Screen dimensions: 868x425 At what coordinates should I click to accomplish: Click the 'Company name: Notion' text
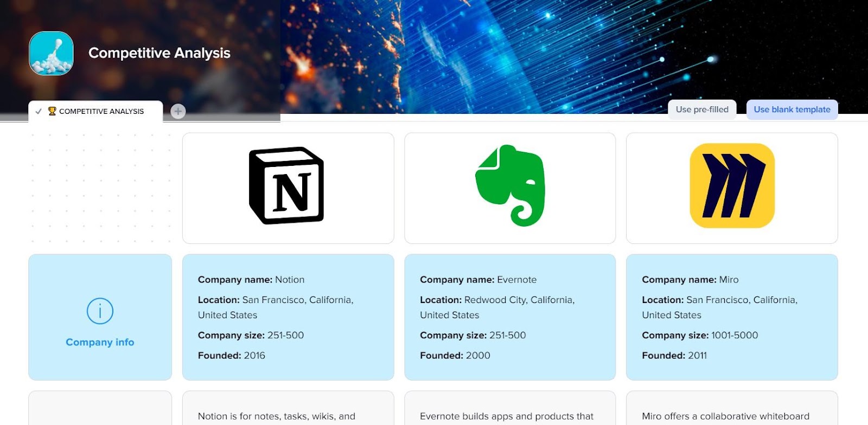[x=251, y=280]
